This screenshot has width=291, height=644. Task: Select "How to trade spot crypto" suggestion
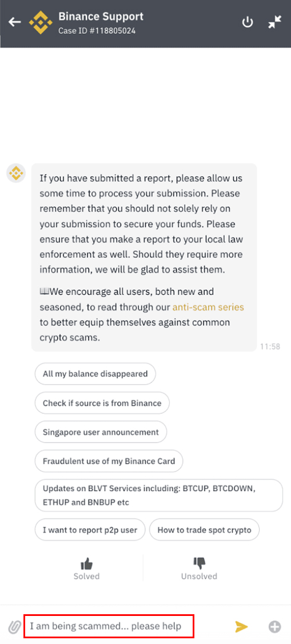pos(205,530)
